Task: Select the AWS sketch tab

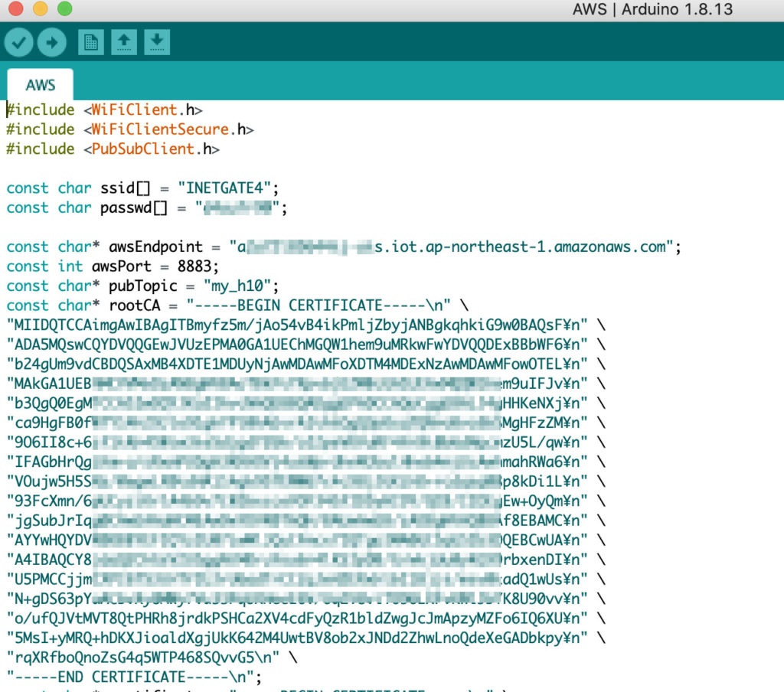Action: tap(41, 84)
